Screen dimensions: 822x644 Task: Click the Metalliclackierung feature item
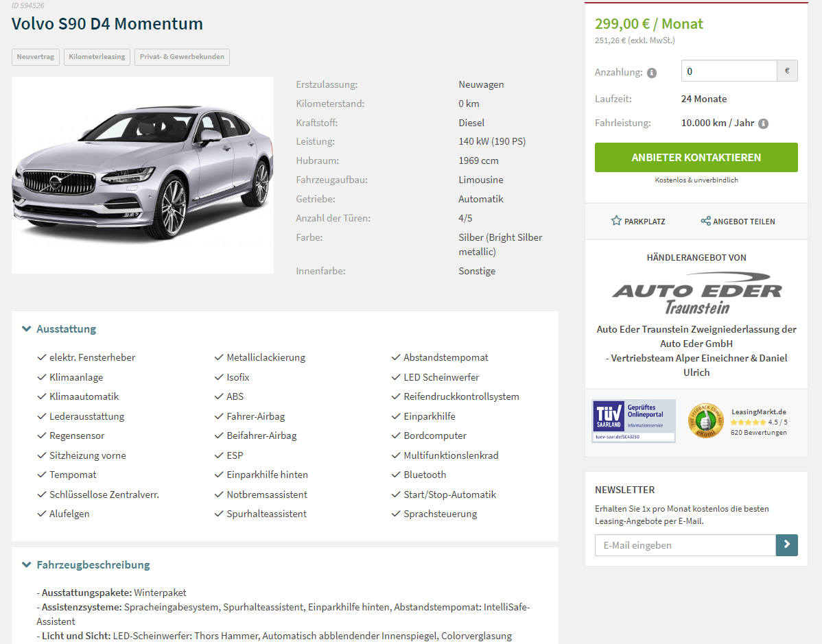[259, 357]
